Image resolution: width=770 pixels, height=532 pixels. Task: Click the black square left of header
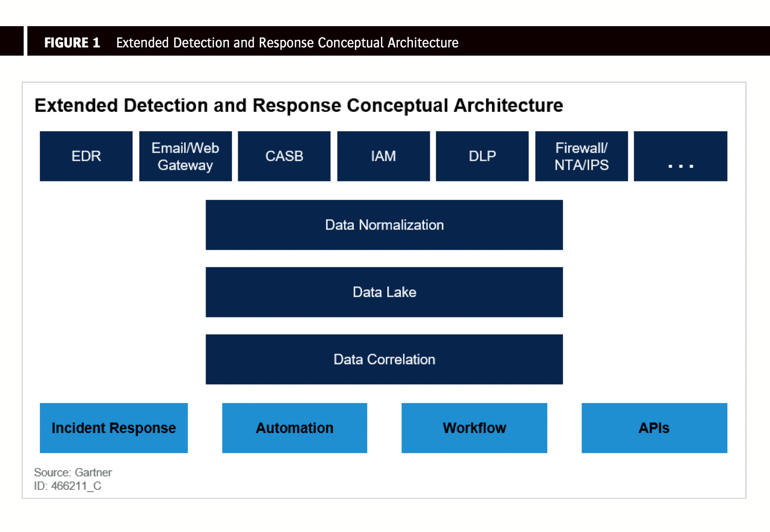[x=12, y=41]
